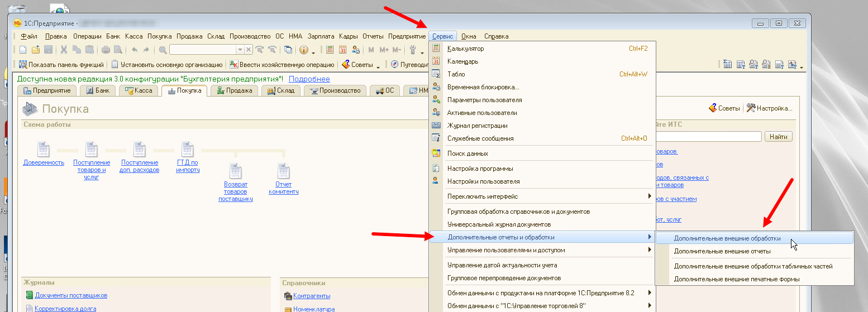The width and height of the screenshot is (868, 312).
Task: Open Контрагенты directory link
Action: click(x=312, y=296)
